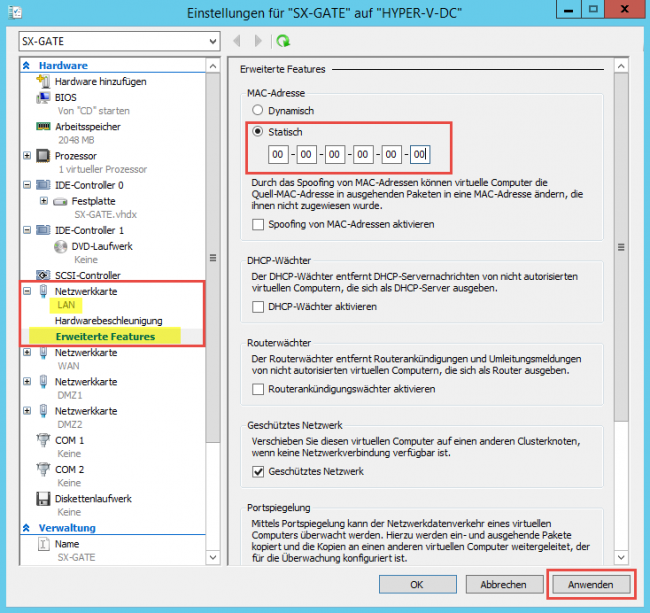
Task: Collapse the IDE-Controller 1 node
Action: pos(27,230)
